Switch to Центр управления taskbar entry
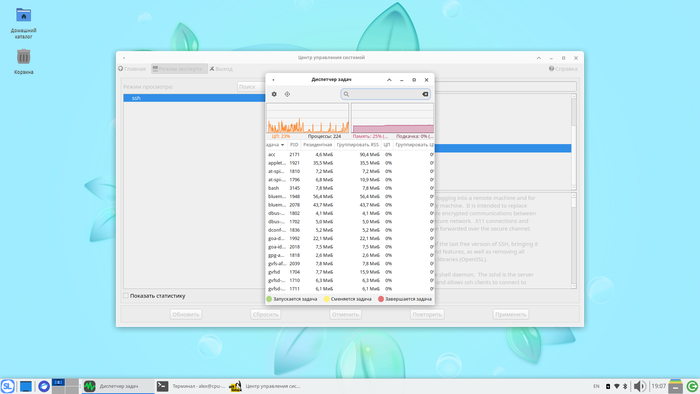The width and height of the screenshot is (700, 394). [x=265, y=386]
